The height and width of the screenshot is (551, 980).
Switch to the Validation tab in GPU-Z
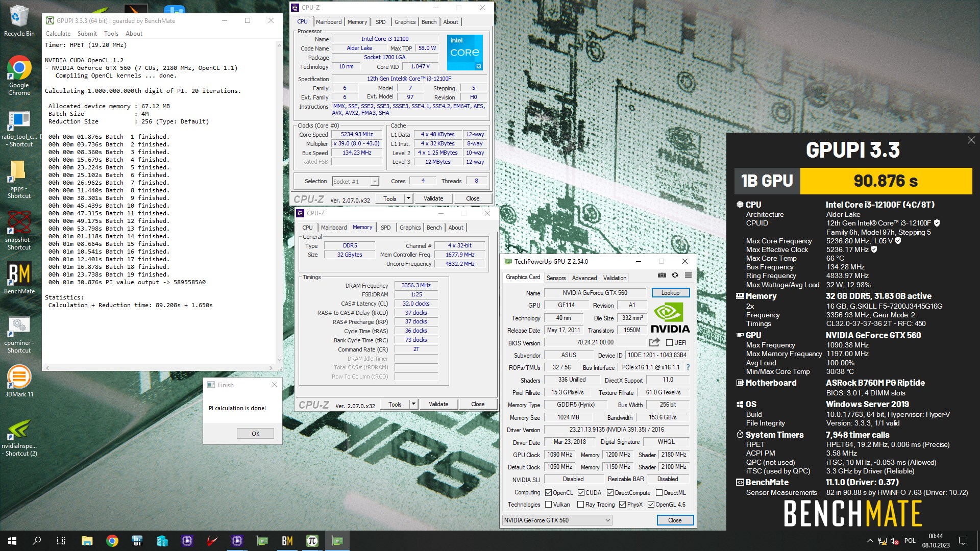(615, 278)
